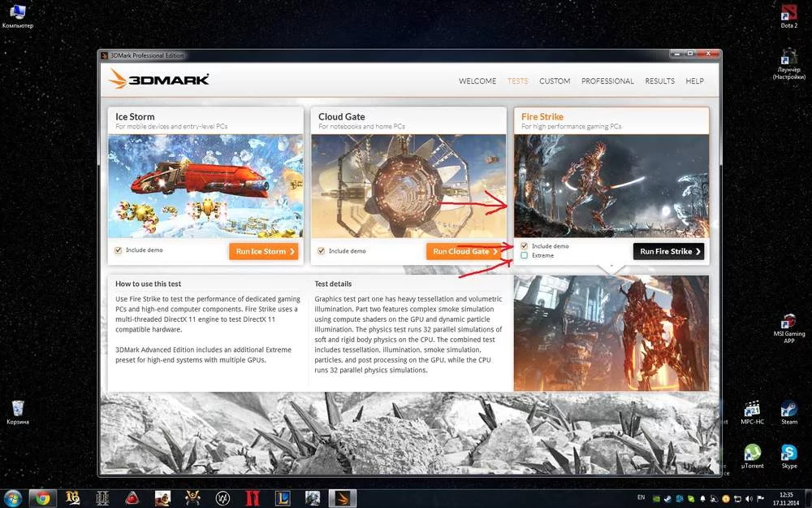Click the volume speaker tray icon

pos(749,499)
